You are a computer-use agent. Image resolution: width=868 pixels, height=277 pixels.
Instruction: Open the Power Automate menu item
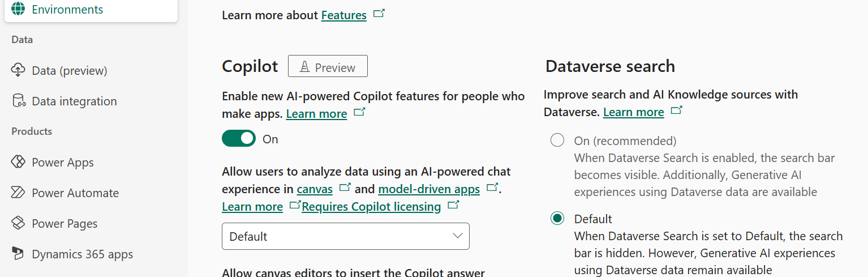pyautogui.click(x=75, y=193)
